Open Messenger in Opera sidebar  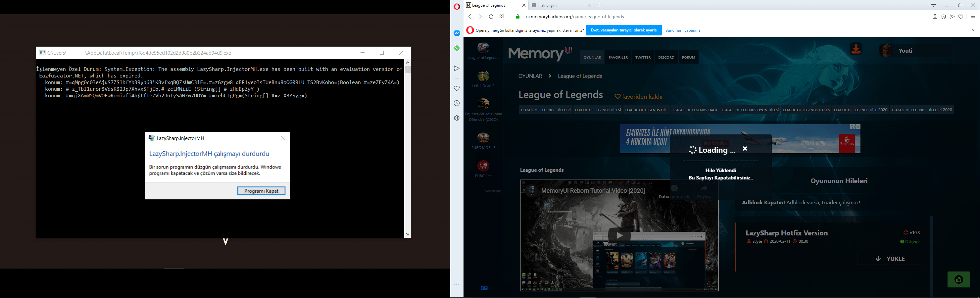click(457, 33)
